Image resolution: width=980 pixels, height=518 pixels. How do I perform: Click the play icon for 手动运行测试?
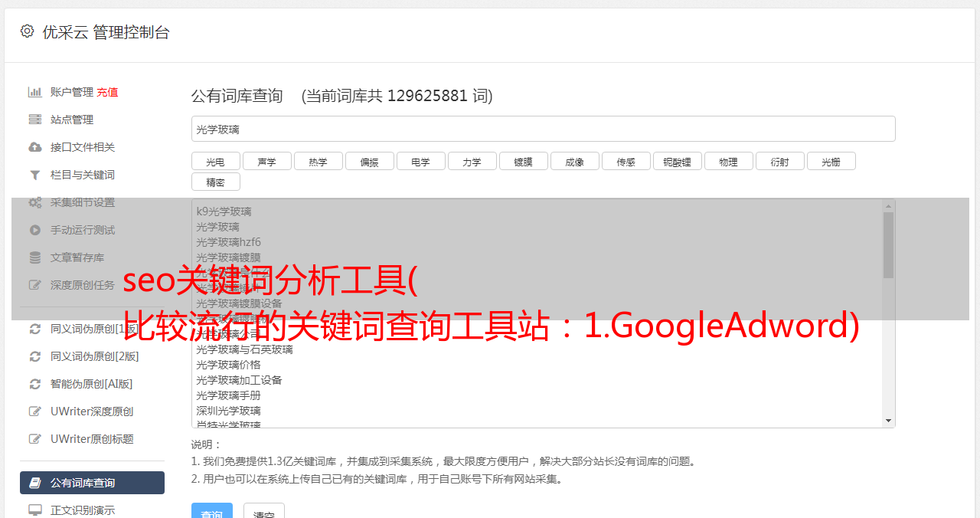tap(35, 230)
